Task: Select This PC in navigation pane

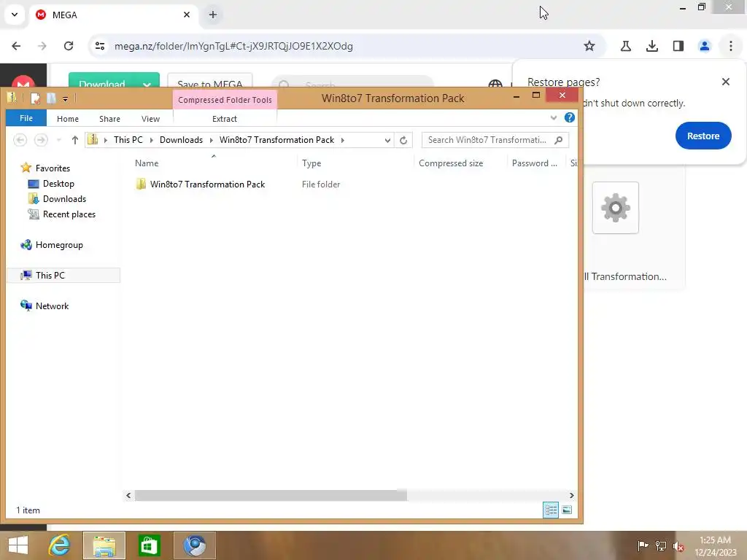Action: tap(50, 275)
